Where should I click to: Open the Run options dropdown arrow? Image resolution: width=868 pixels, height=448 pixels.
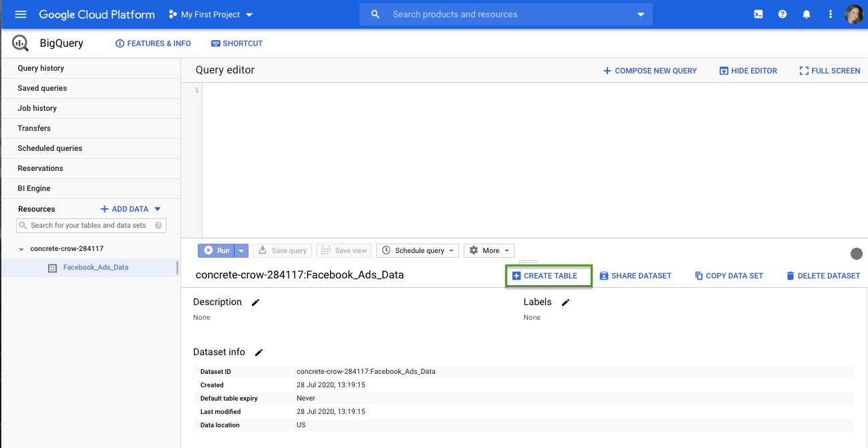click(x=242, y=250)
